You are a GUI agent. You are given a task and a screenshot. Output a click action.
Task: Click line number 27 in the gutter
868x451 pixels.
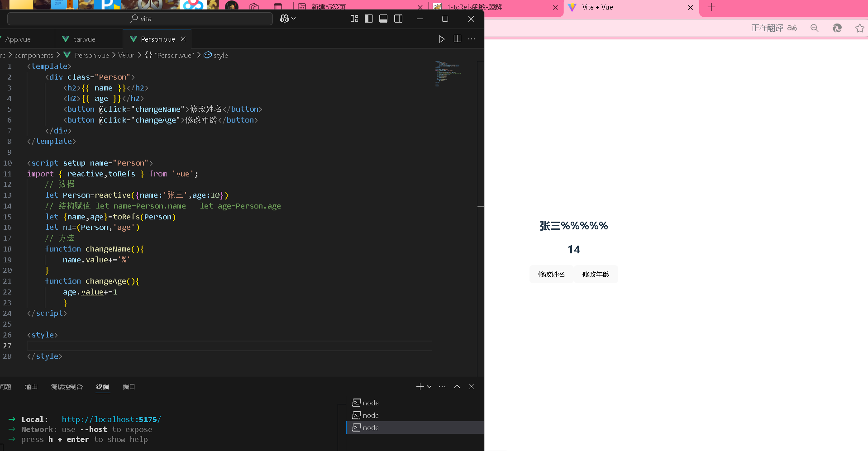(x=7, y=346)
